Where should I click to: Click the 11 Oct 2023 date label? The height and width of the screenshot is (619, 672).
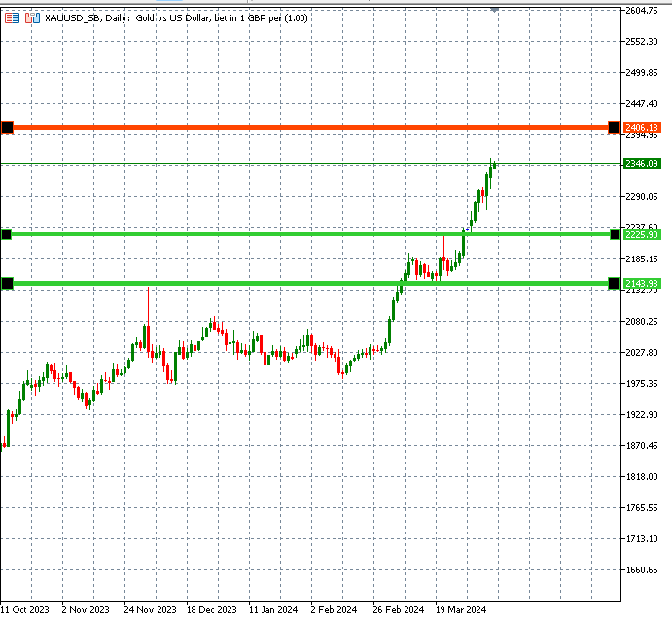(x=24, y=610)
